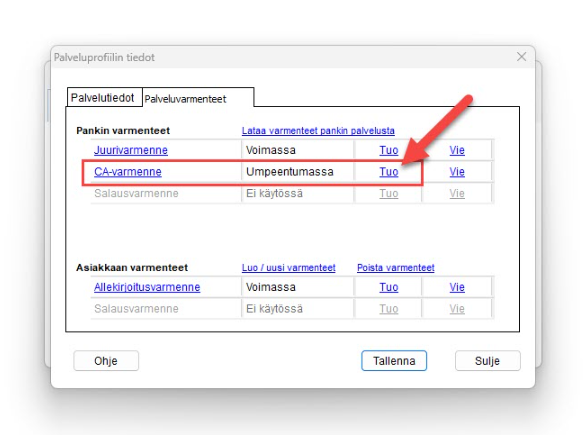Viewport: 585px width, 435px height.
Task: Open the CA-varmenne certificate link
Action: 128,172
